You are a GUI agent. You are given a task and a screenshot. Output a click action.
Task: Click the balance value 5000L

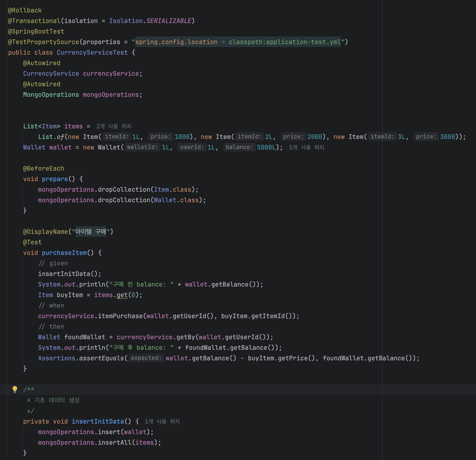(x=267, y=147)
